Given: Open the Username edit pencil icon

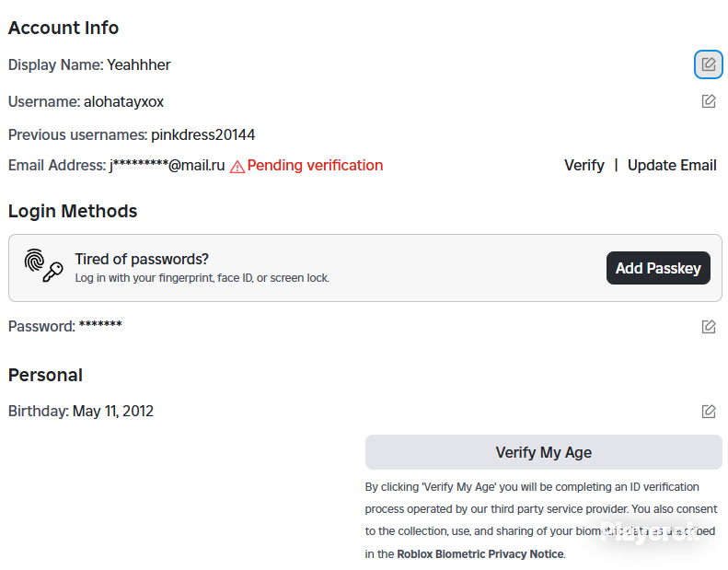Looking at the screenshot, I should coord(708,100).
